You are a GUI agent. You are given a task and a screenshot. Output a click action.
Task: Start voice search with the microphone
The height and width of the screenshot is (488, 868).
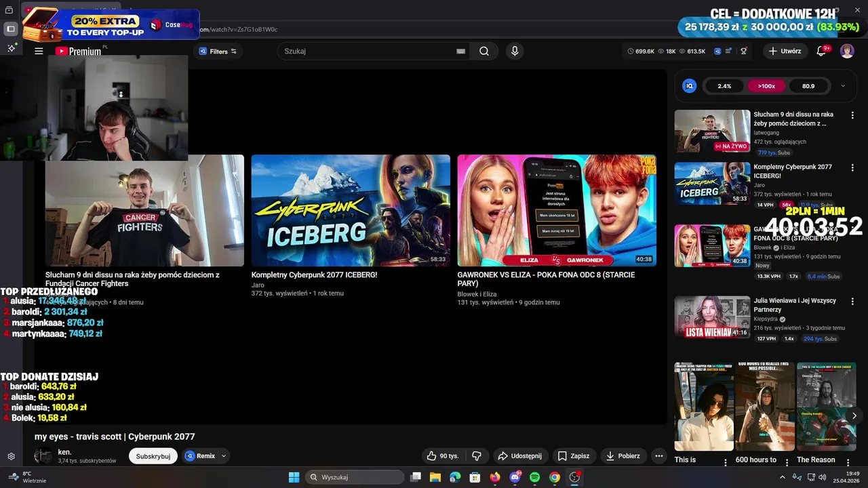(515, 51)
